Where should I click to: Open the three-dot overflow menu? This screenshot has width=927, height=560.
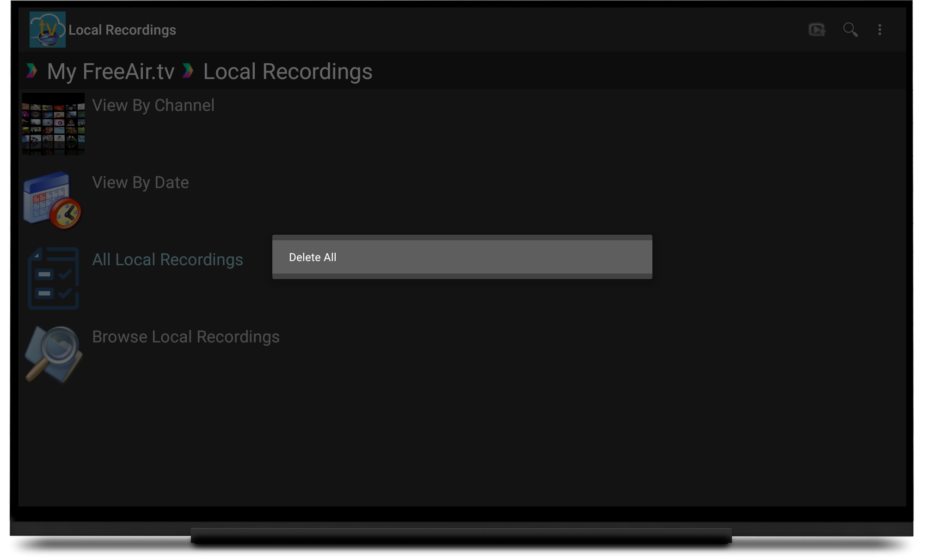(879, 30)
